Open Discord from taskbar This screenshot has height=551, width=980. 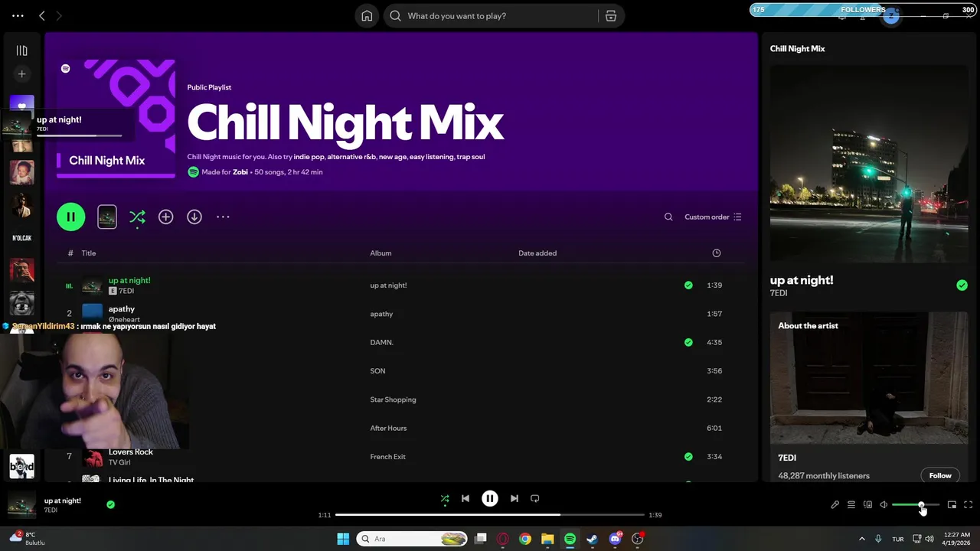pyautogui.click(x=615, y=539)
